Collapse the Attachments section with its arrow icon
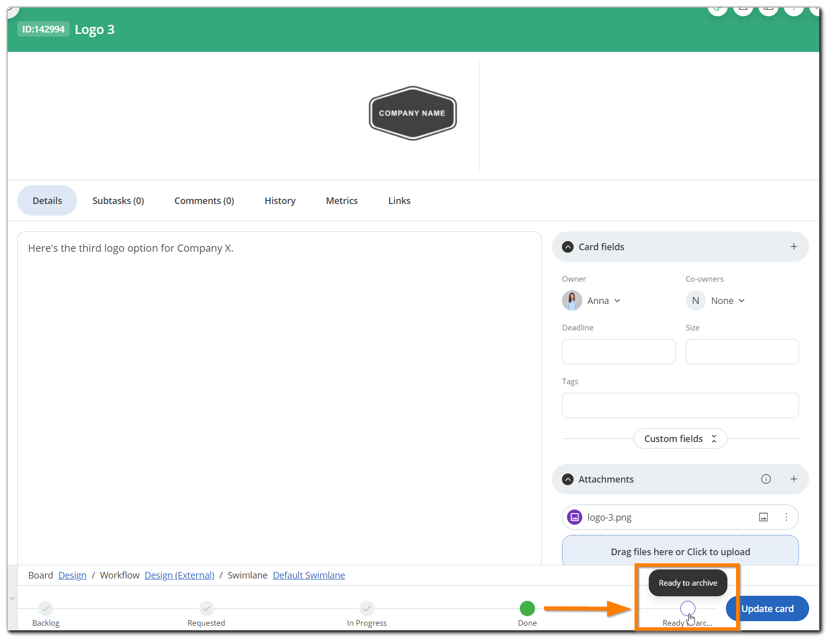The height and width of the screenshot is (644, 833). point(568,479)
